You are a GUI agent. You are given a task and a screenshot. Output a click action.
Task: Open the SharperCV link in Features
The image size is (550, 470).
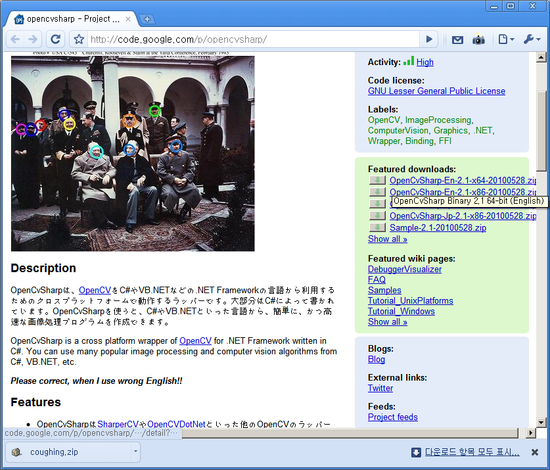pos(118,424)
